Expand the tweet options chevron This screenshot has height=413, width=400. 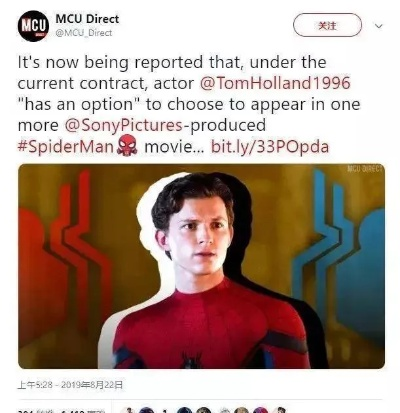[x=379, y=26]
